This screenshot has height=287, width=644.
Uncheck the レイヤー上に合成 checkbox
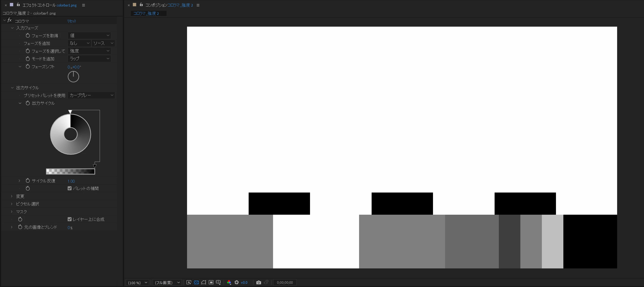pos(70,219)
